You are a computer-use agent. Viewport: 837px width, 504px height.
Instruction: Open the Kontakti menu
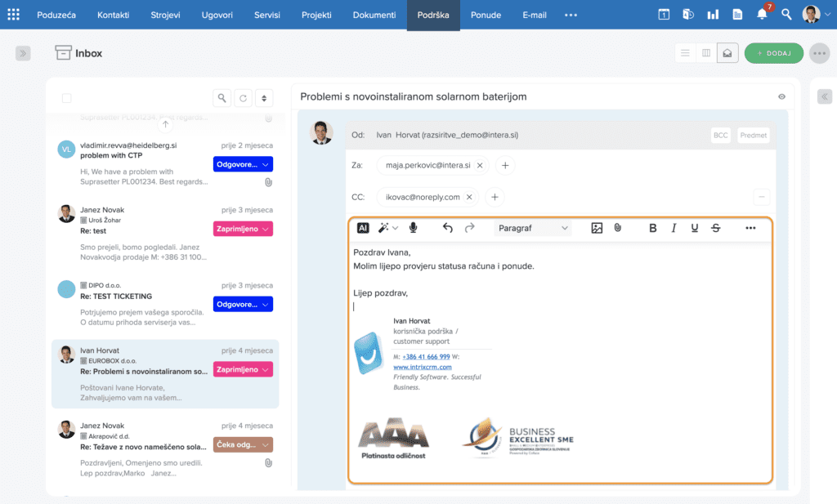[x=113, y=15]
